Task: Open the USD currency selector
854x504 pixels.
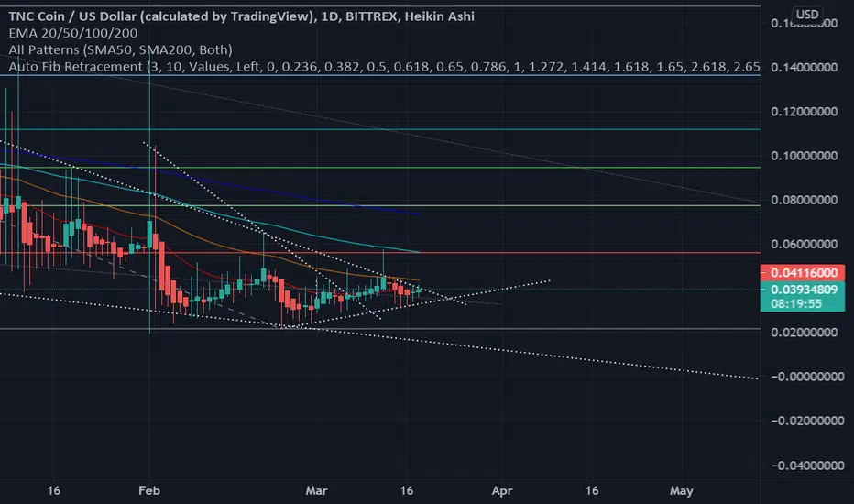Action: [807, 14]
